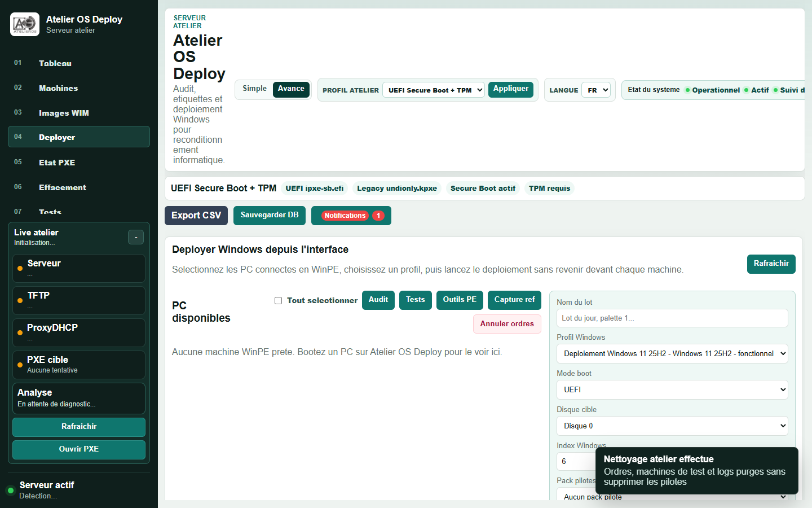Select the Deployer menu entry

tap(79, 137)
